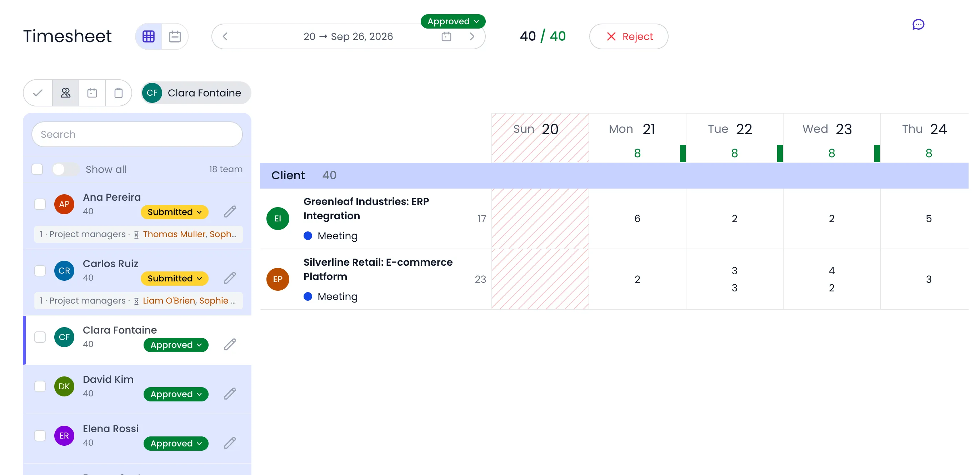
Task: Open Ana Pereira's Submitted status dropdown
Action: (175, 212)
